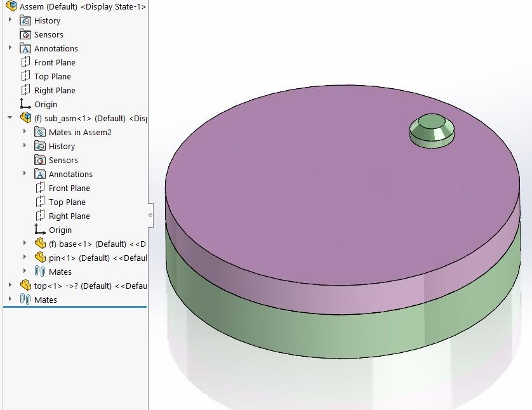The width and height of the screenshot is (532, 410).
Task: Click the top-level Front Plane icon
Action: click(x=25, y=62)
